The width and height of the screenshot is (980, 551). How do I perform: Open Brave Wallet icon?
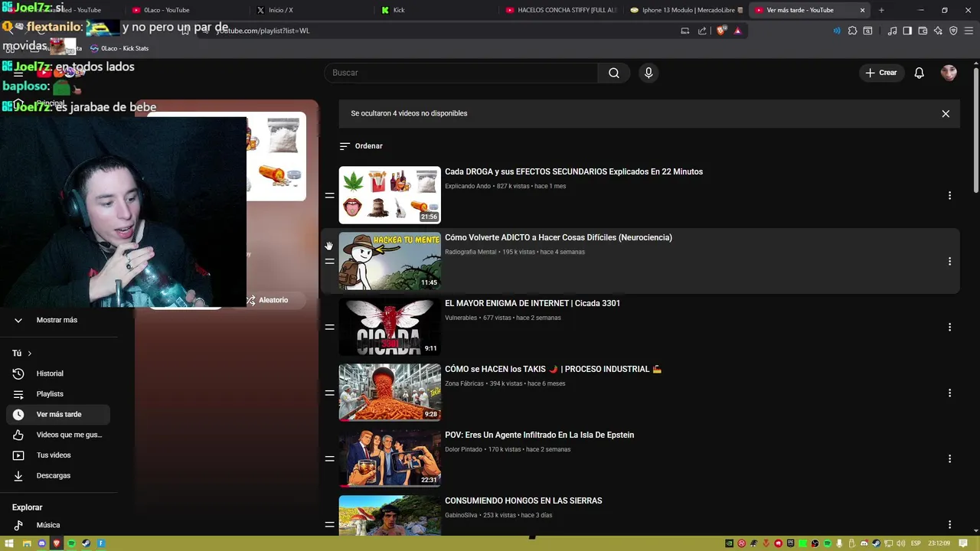tap(923, 31)
